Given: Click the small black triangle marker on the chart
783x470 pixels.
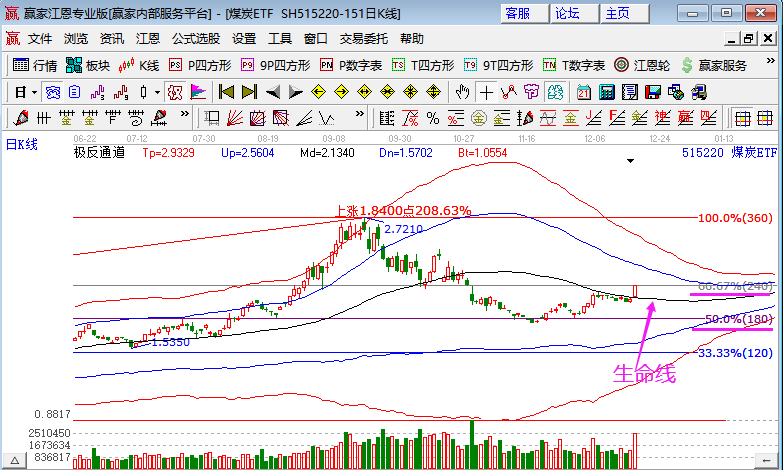Looking at the screenshot, I should (630, 161).
